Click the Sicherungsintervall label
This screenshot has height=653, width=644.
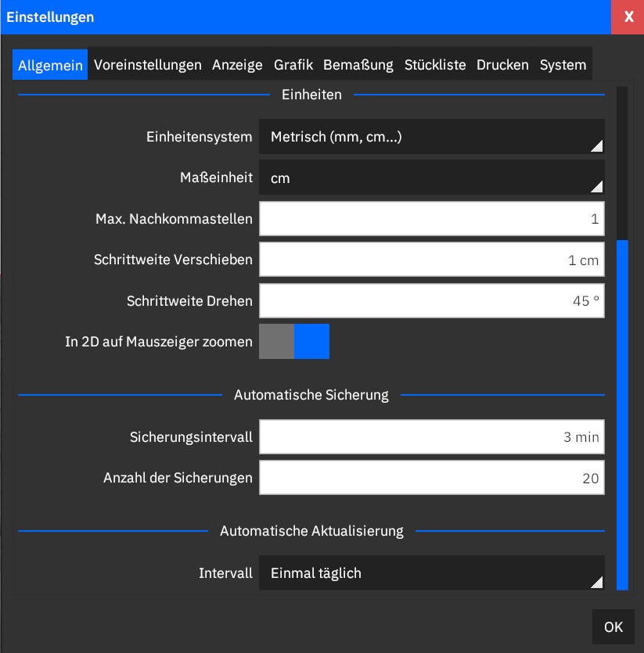point(191,437)
